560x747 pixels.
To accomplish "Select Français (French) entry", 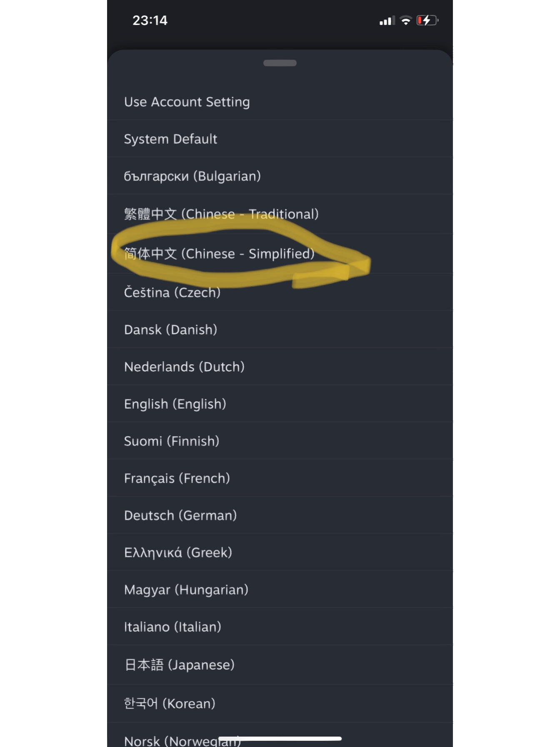I will click(280, 478).
